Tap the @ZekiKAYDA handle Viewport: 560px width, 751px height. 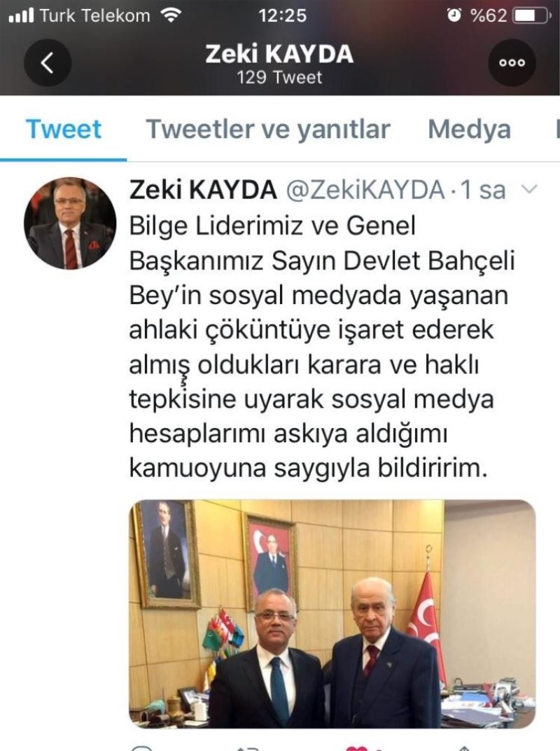point(365,190)
